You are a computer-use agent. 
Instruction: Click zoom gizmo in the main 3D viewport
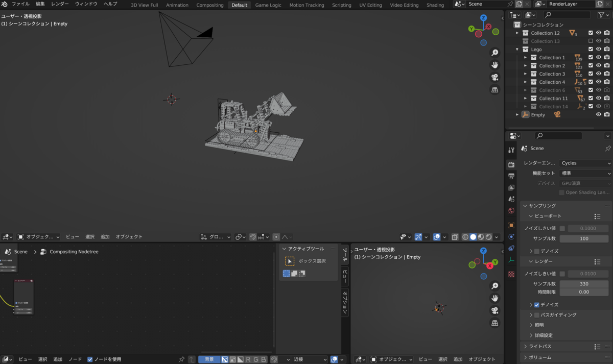point(494,53)
